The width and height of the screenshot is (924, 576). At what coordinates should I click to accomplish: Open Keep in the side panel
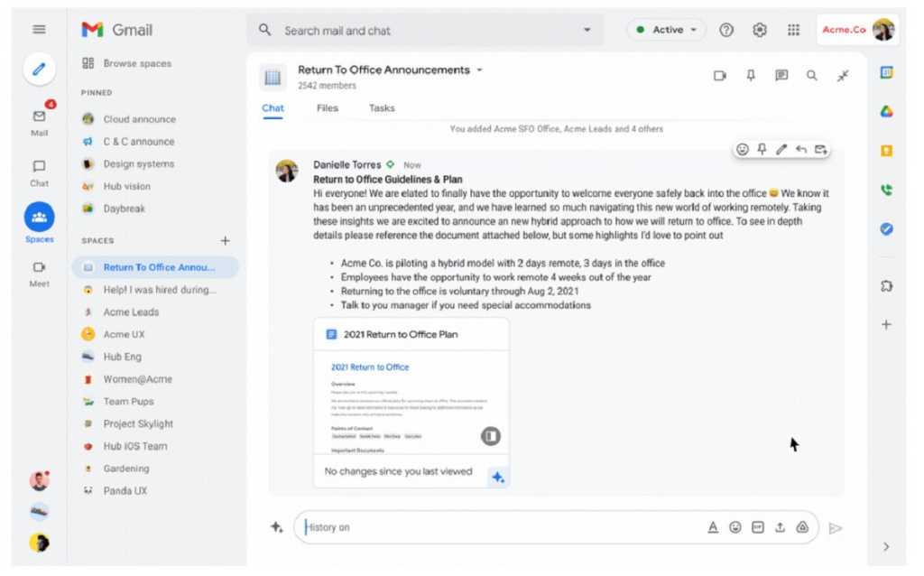tap(887, 151)
